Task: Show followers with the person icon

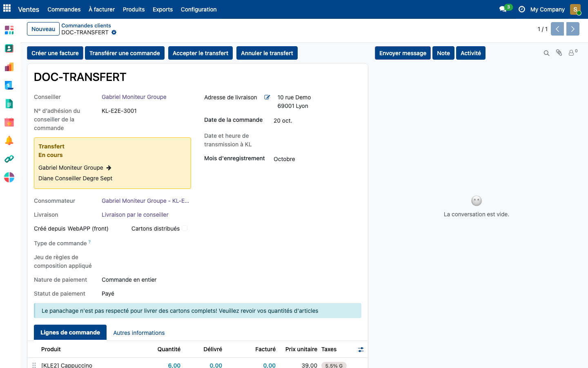Action: click(573, 52)
